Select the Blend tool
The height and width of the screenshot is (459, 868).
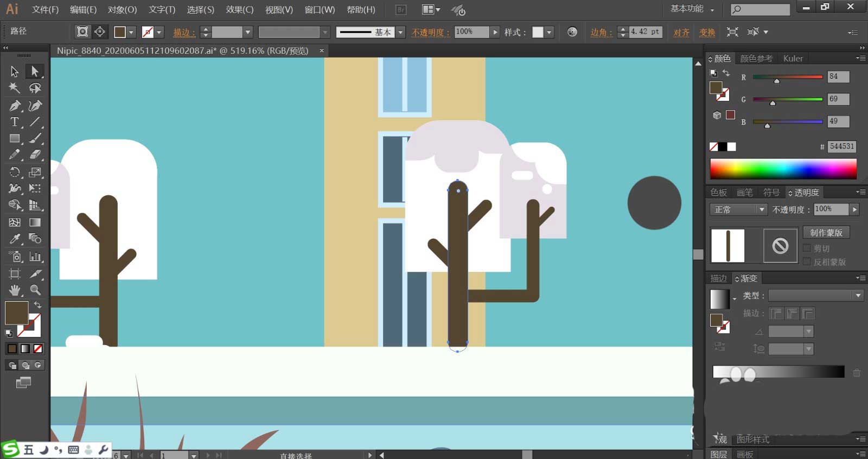click(x=35, y=239)
